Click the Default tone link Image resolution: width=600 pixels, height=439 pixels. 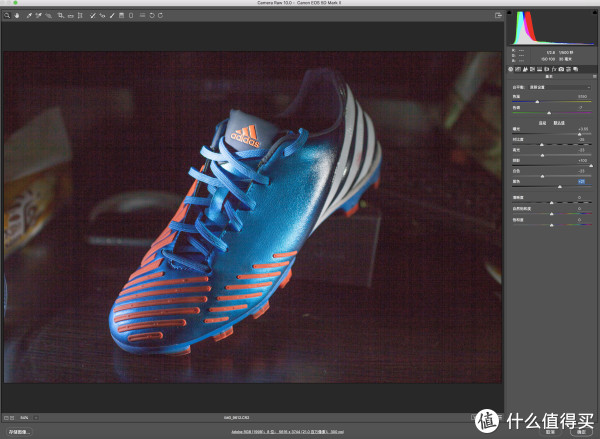pyautogui.click(x=559, y=123)
